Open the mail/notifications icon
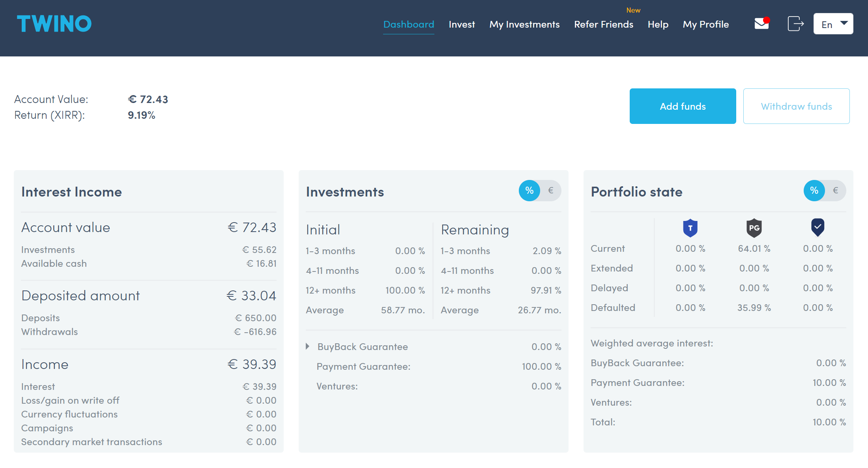 (761, 24)
